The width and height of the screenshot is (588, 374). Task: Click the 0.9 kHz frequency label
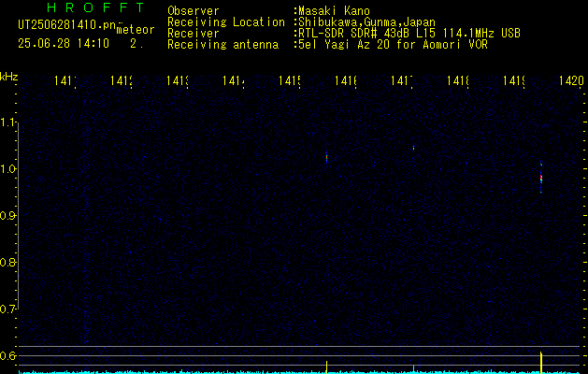click(7, 215)
